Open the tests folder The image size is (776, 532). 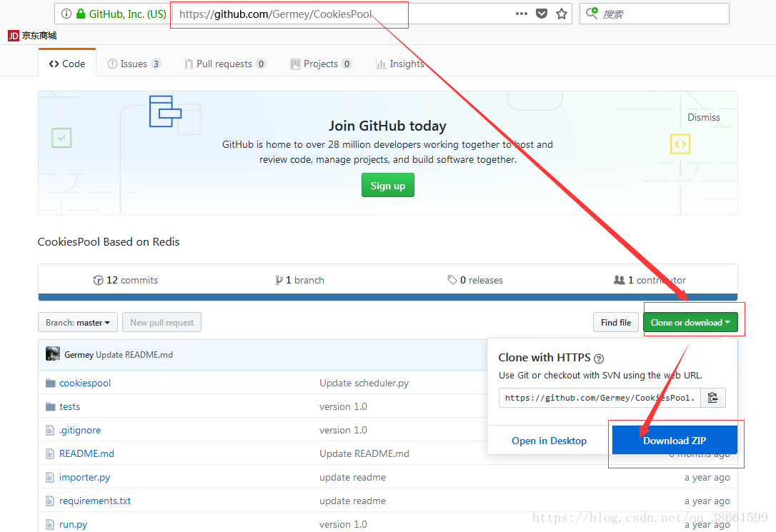tap(69, 406)
